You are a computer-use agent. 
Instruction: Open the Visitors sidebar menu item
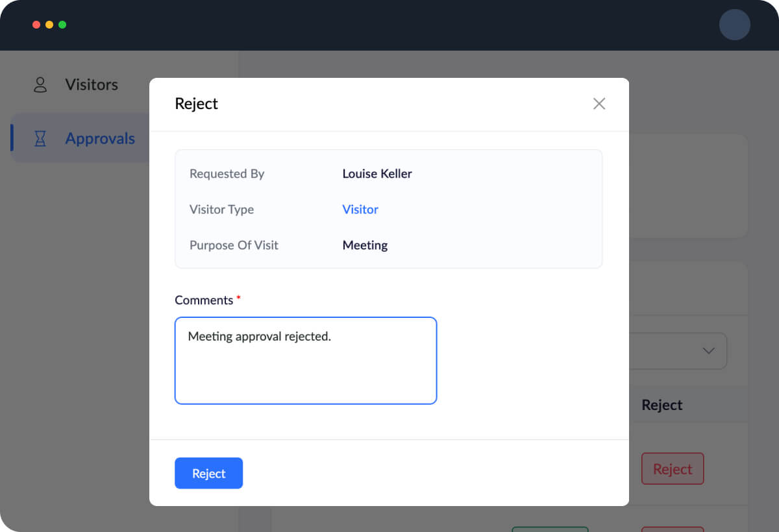click(91, 85)
